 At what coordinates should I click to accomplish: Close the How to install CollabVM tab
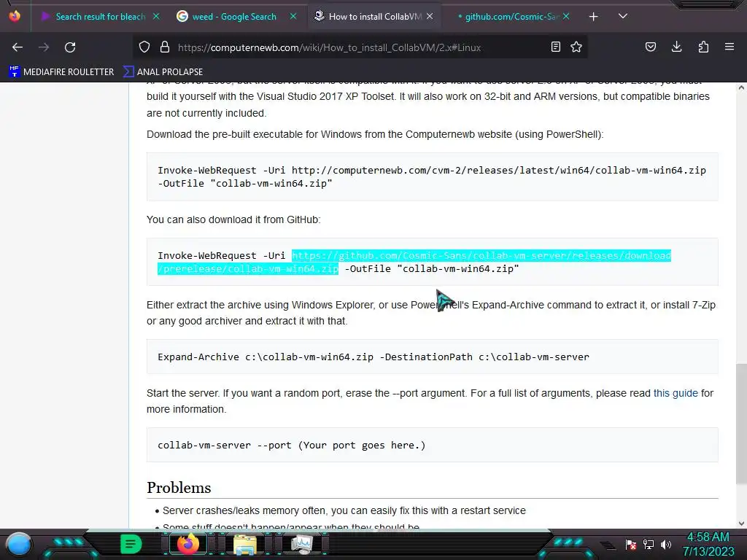pos(430,16)
